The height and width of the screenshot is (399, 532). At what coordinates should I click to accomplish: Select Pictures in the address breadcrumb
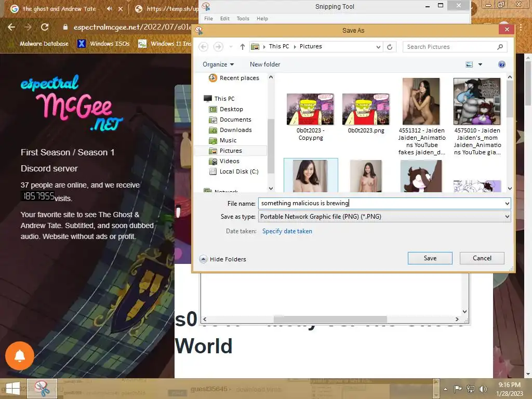pyautogui.click(x=311, y=46)
